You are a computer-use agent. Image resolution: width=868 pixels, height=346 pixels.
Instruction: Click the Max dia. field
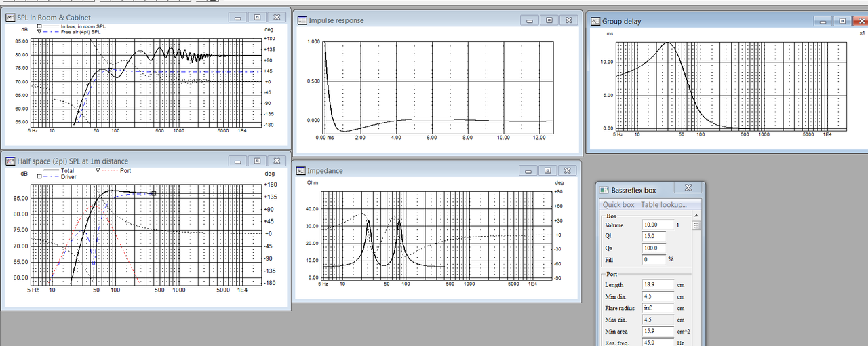pyautogui.click(x=657, y=320)
